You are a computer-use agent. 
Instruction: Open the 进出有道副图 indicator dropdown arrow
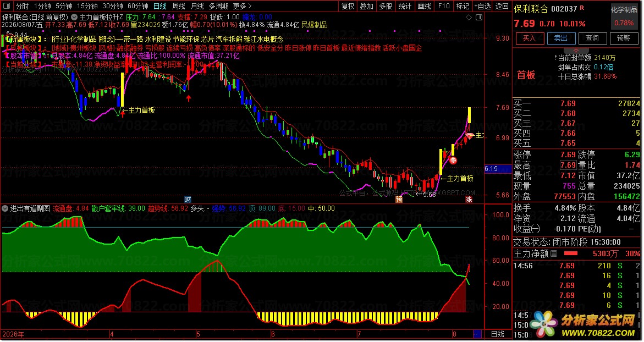(5, 208)
